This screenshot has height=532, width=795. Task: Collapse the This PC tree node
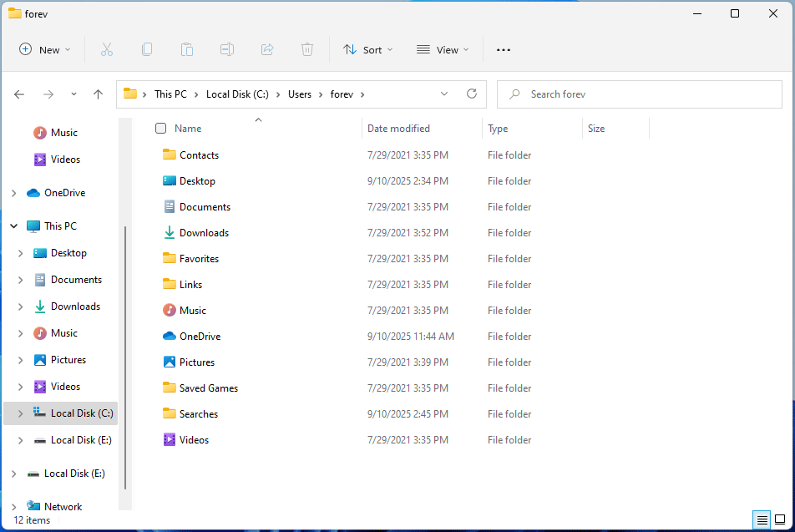(x=14, y=226)
